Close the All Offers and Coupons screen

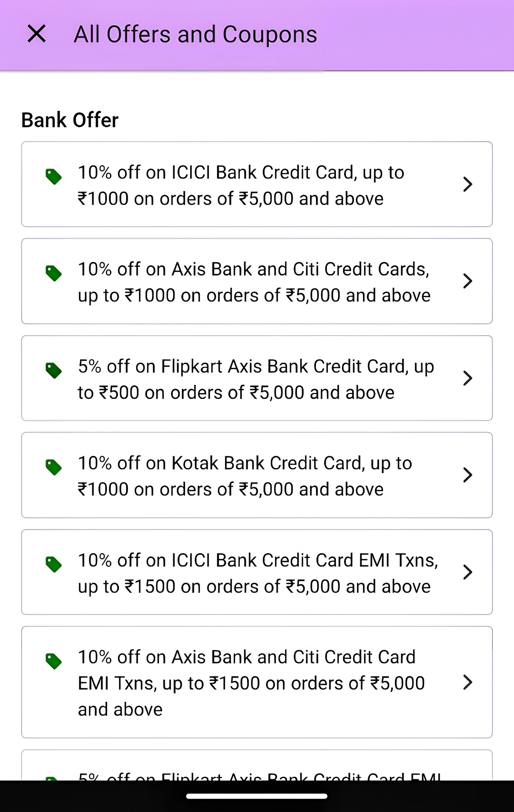click(x=37, y=34)
